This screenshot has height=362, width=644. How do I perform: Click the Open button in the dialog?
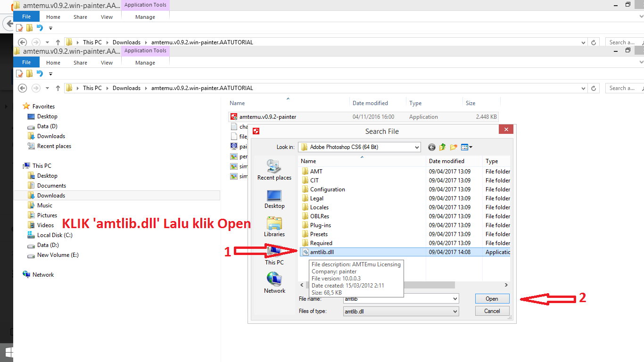tap(492, 299)
